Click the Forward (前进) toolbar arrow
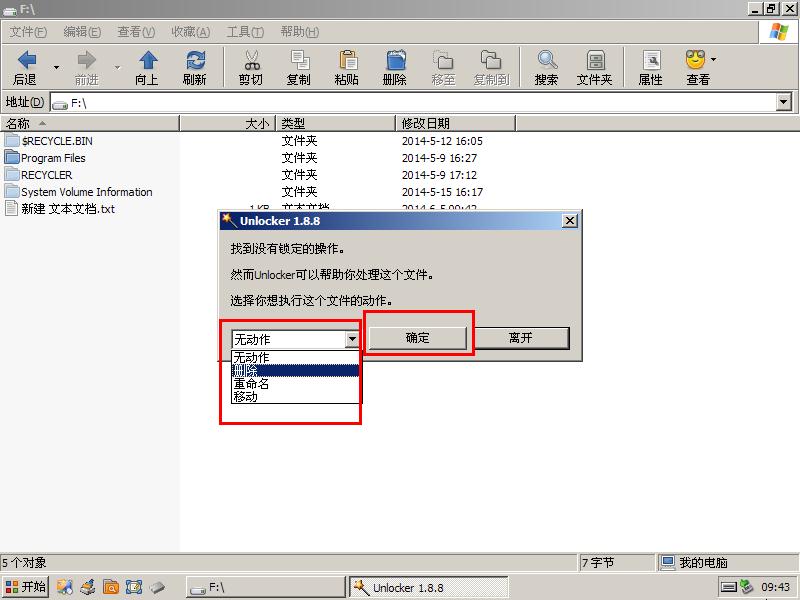This screenshot has width=800, height=600. 87,60
